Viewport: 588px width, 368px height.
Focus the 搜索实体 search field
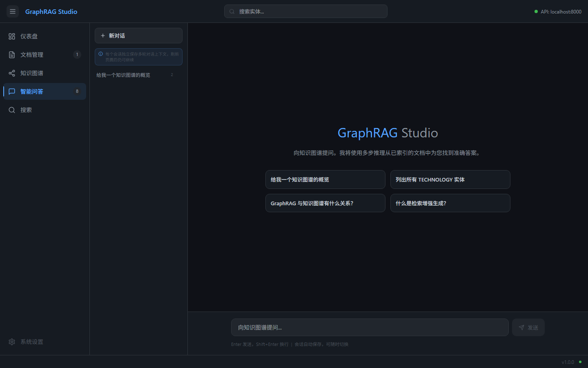click(305, 11)
